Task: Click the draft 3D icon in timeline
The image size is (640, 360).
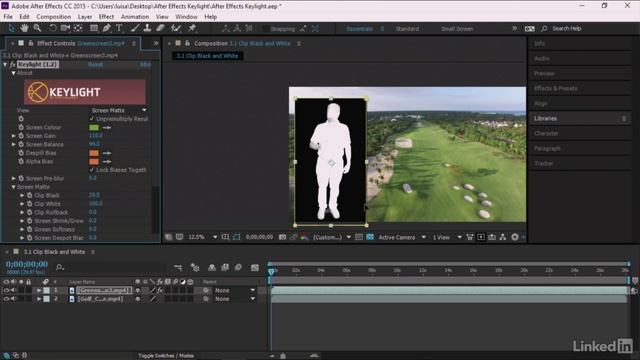Action: [195, 268]
